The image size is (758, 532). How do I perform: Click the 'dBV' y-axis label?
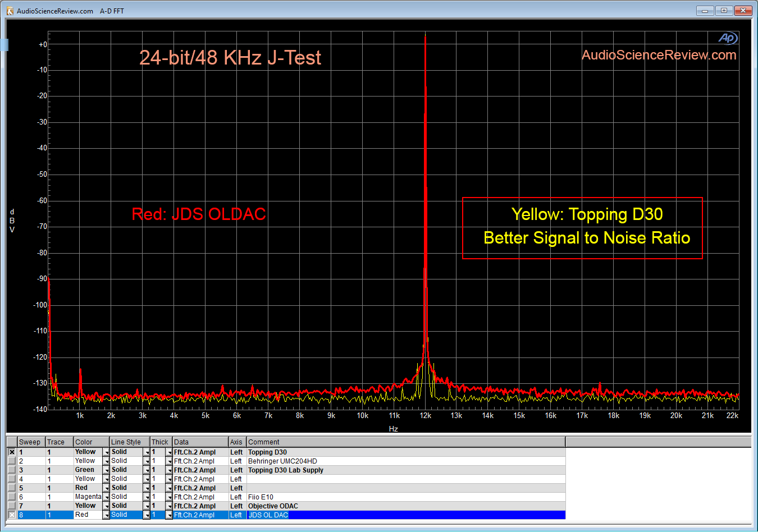(12, 221)
